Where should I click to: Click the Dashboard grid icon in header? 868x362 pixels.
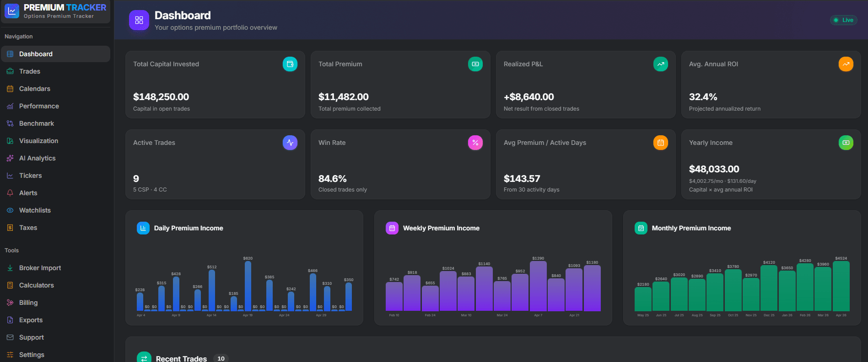139,20
